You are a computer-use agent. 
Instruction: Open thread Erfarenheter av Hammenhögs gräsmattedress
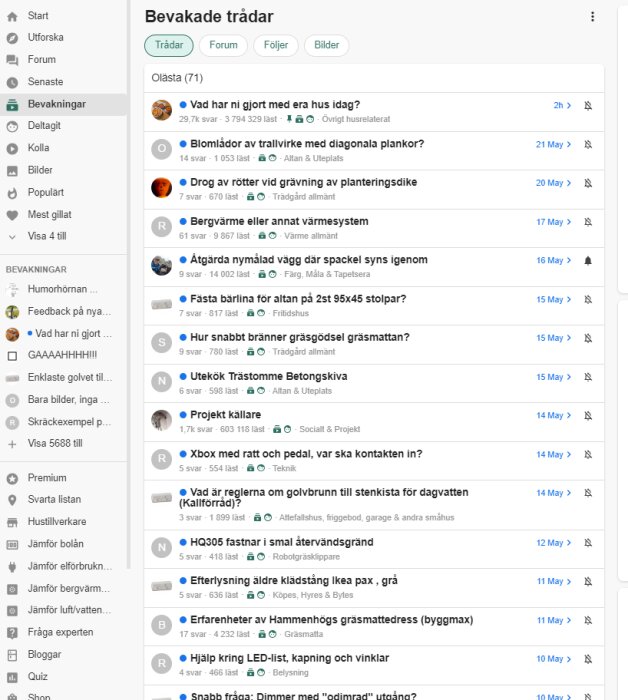click(332, 620)
